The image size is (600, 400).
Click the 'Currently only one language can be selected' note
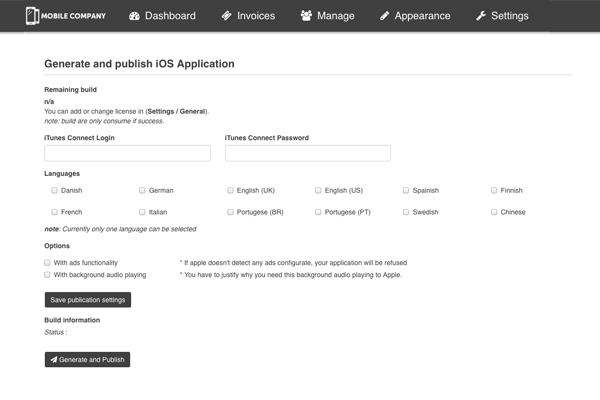pyautogui.click(x=129, y=229)
